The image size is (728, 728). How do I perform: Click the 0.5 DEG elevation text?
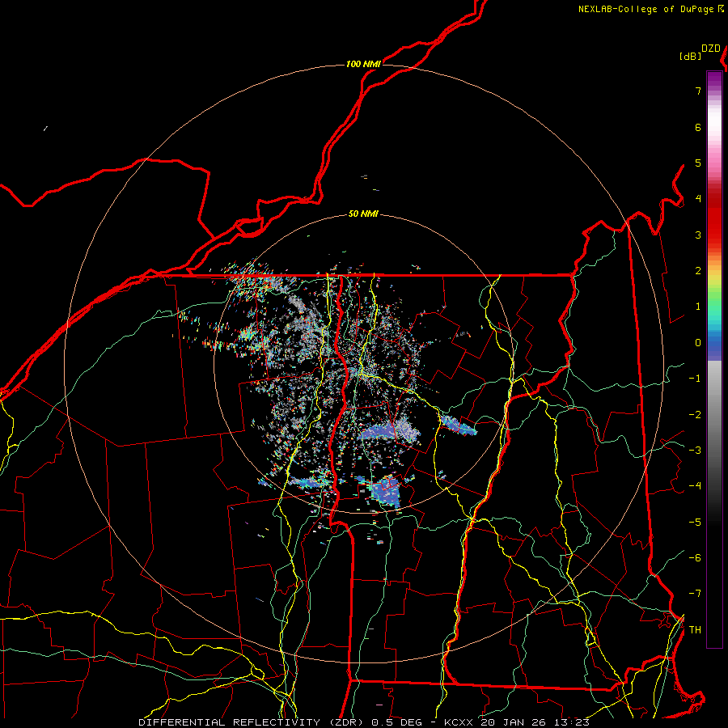pyautogui.click(x=397, y=722)
